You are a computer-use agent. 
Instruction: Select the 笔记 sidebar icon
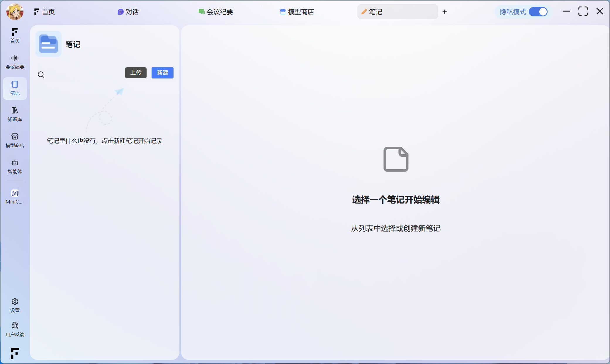[x=15, y=88]
